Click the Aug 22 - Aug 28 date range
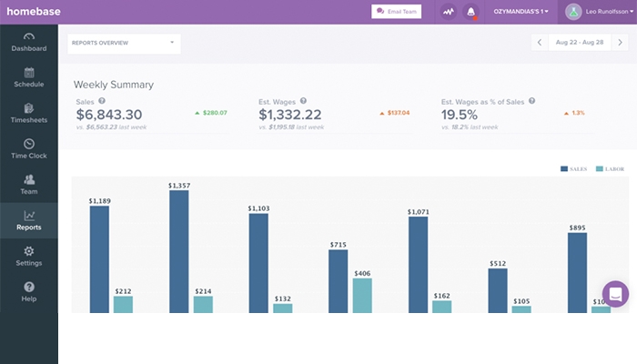 [579, 43]
